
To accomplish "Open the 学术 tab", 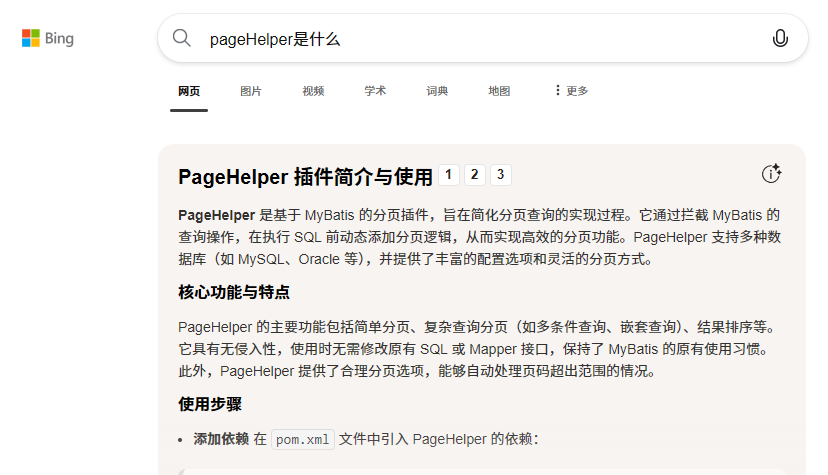I will (375, 91).
